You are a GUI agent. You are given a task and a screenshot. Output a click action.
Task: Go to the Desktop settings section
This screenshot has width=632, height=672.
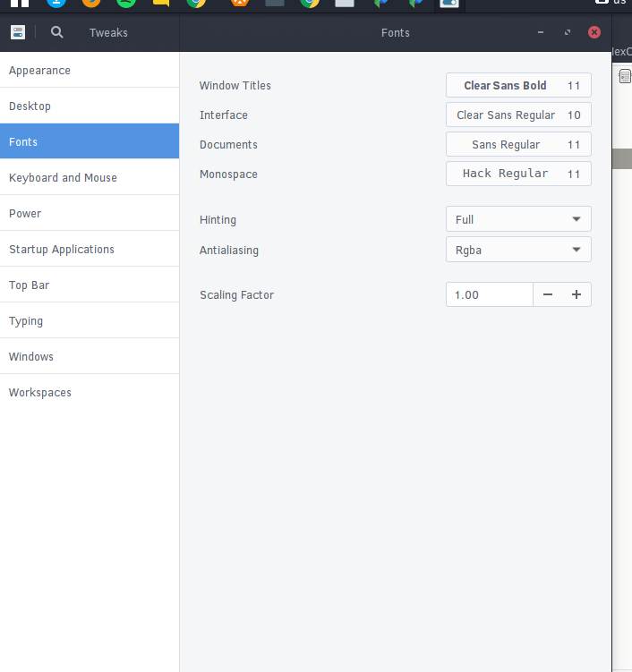pyautogui.click(x=90, y=106)
